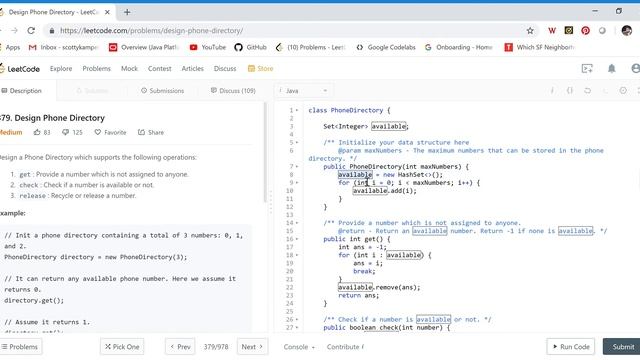640x360 pixels.
Task: Open the Problems list button
Action: pyautogui.click(x=20, y=347)
